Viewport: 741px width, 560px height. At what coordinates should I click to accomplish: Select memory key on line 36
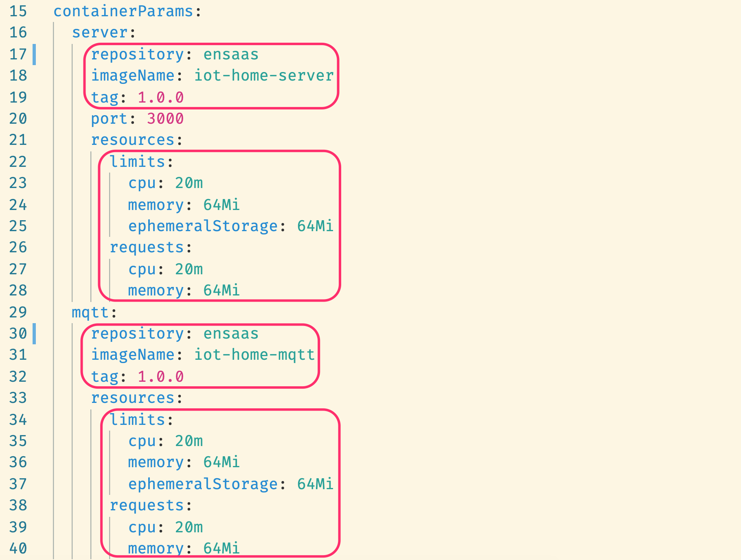(156, 462)
